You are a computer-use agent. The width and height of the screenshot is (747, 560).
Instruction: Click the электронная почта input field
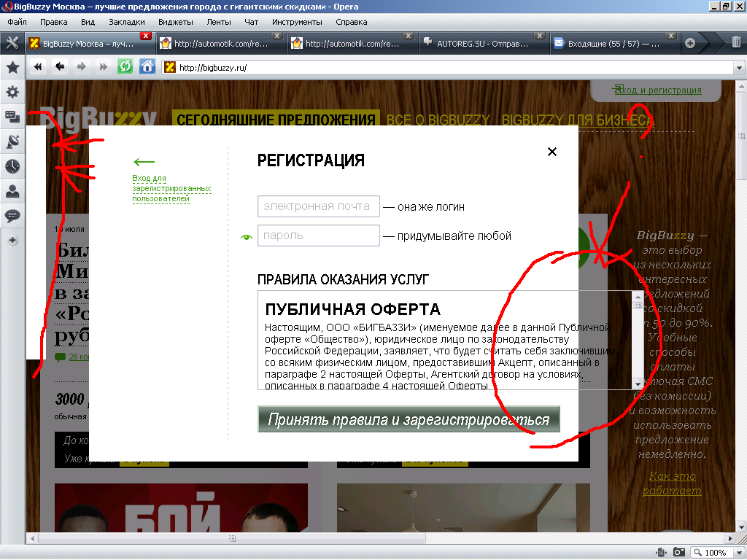[x=319, y=206]
